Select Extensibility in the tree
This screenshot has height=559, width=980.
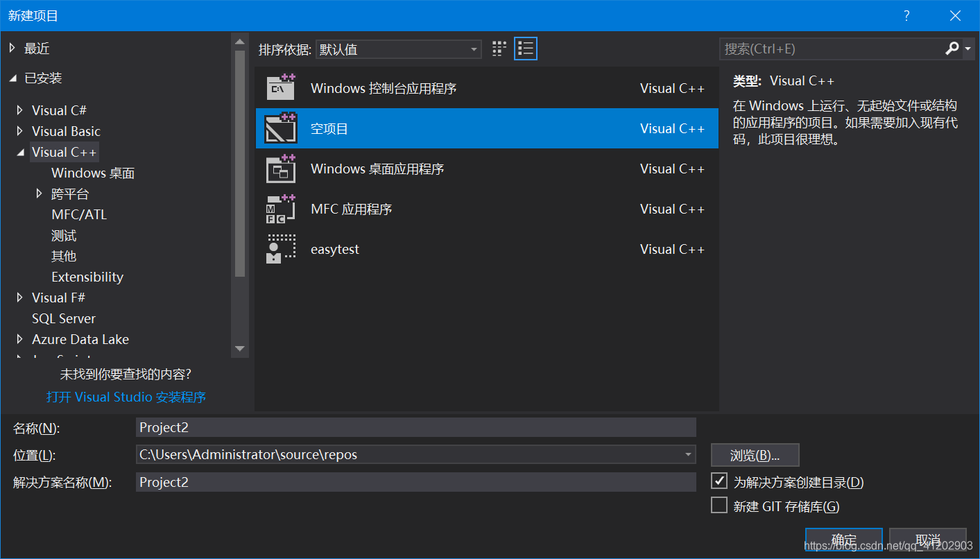tap(87, 277)
